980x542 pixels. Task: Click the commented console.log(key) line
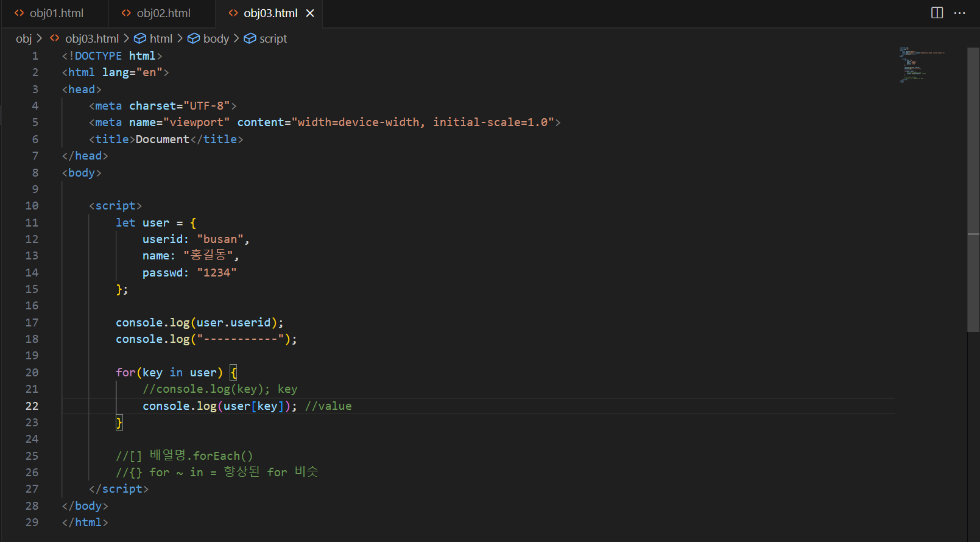(x=220, y=389)
